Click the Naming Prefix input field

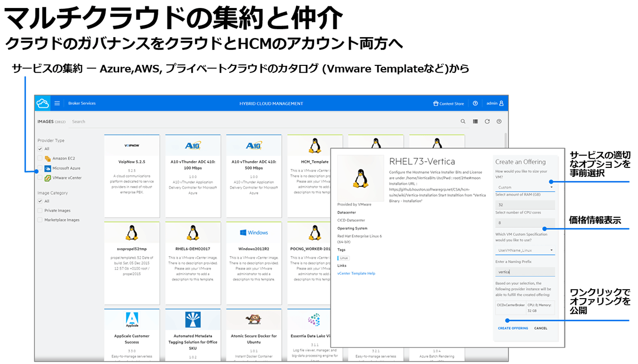(x=525, y=272)
